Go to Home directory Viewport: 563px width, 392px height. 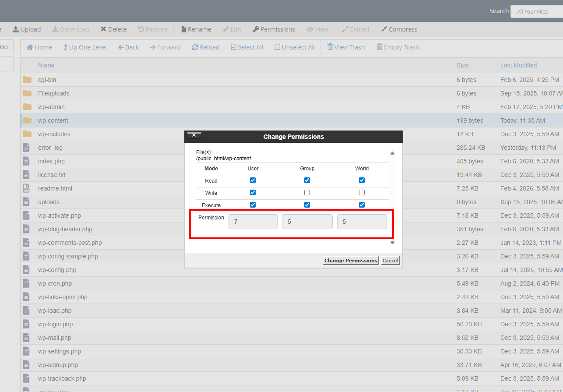coord(39,47)
